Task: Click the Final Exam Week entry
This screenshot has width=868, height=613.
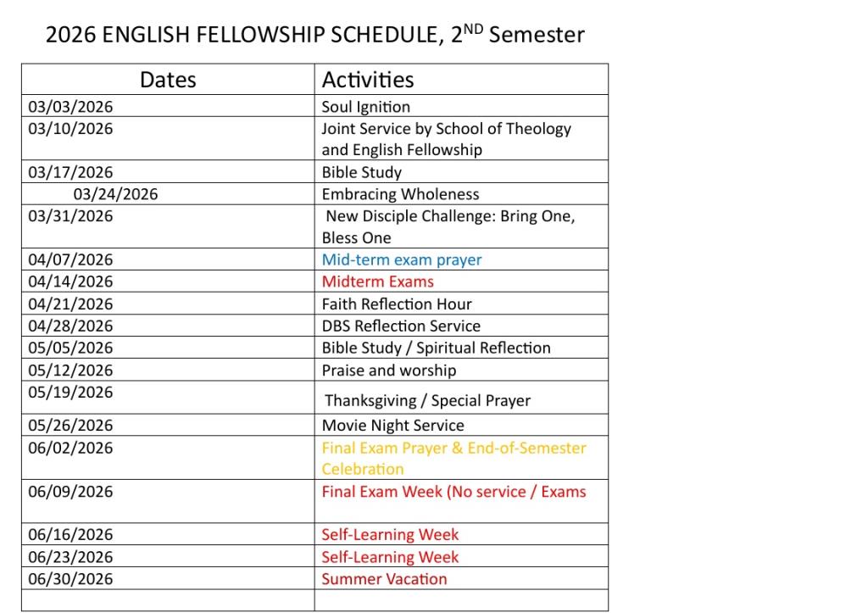Action: [x=453, y=492]
